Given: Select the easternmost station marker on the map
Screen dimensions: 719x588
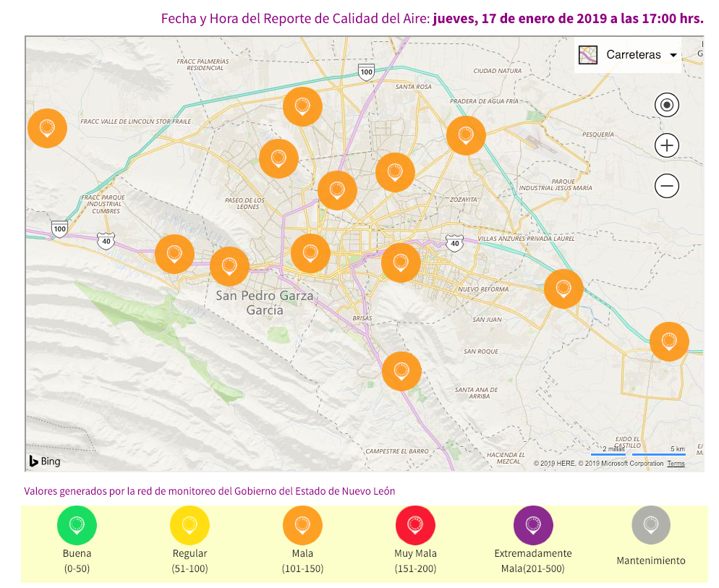Looking at the screenshot, I should click(x=669, y=341).
